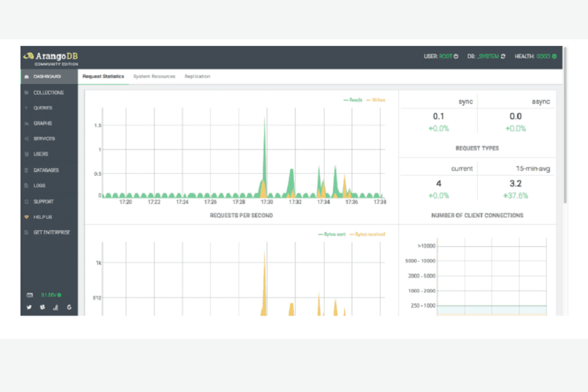Click the user menu icon next to ROOT
The image size is (588, 392).
click(x=456, y=56)
